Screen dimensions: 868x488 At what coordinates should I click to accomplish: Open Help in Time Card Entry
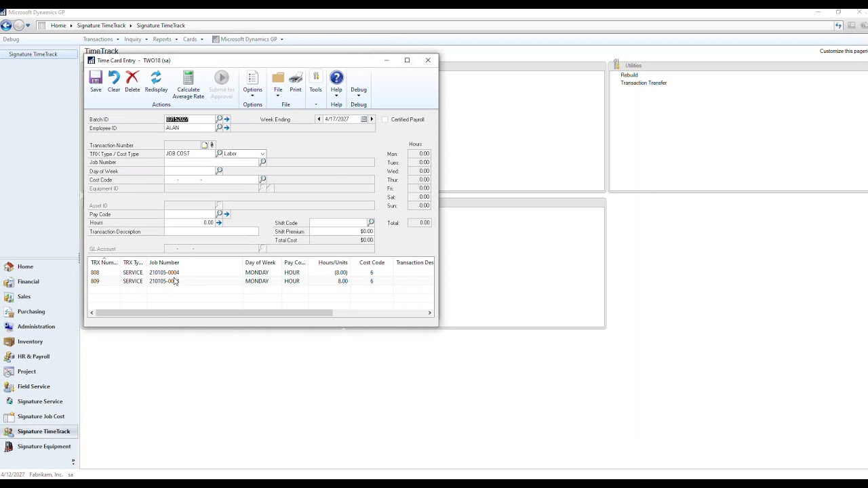coord(336,82)
